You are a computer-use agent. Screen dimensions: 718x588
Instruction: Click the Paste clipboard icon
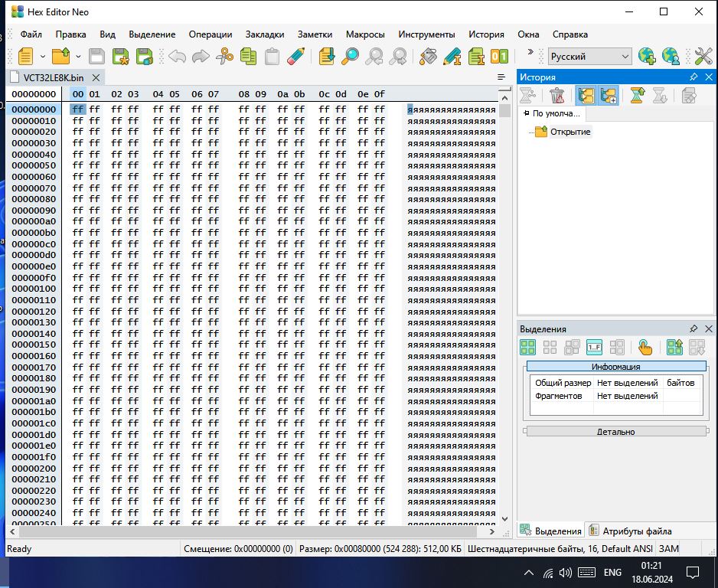coord(272,57)
